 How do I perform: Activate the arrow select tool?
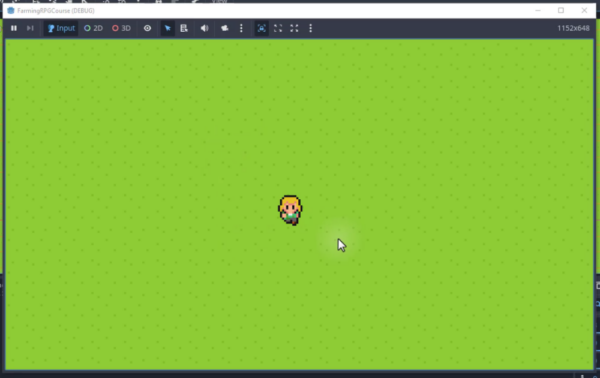pyautogui.click(x=168, y=28)
